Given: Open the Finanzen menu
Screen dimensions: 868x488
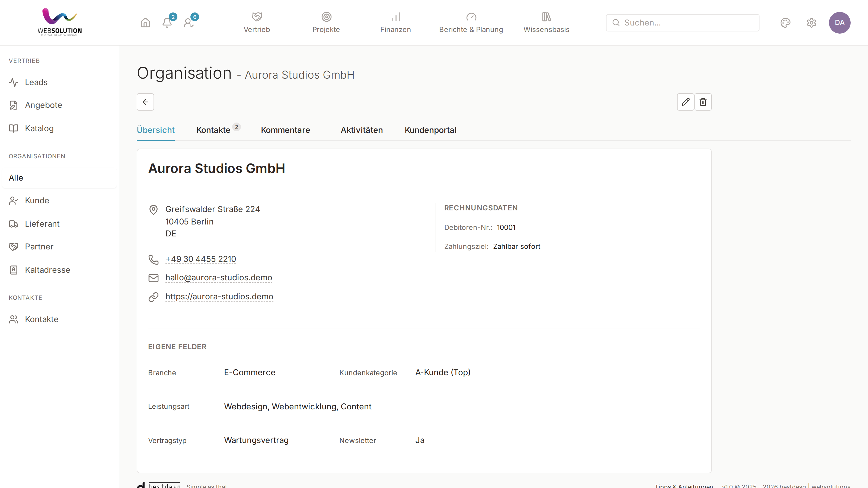Looking at the screenshot, I should click(x=395, y=23).
